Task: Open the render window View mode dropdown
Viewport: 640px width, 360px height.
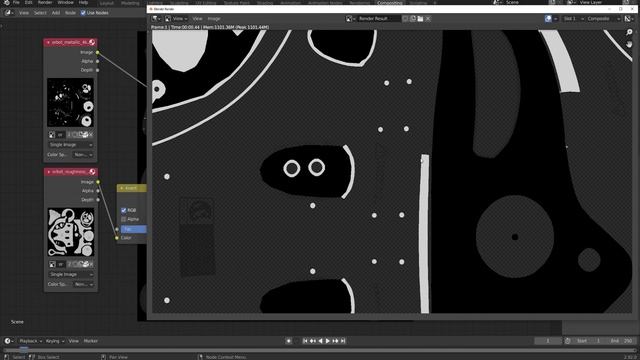Action: coord(176,19)
